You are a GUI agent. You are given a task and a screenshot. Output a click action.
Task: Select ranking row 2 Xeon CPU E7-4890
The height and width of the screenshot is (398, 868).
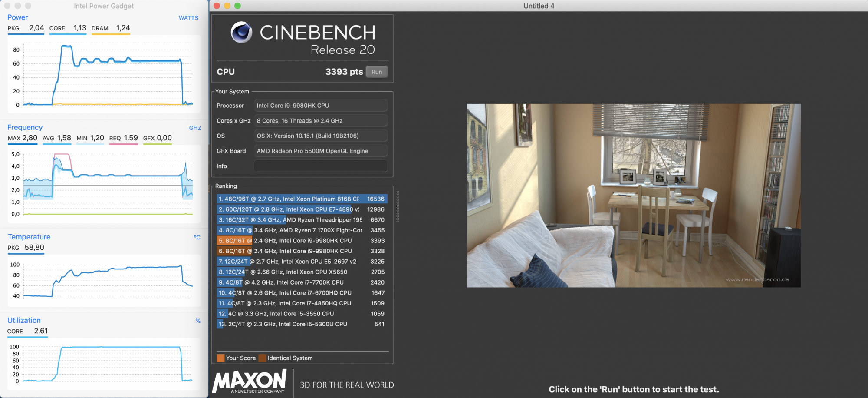point(302,209)
